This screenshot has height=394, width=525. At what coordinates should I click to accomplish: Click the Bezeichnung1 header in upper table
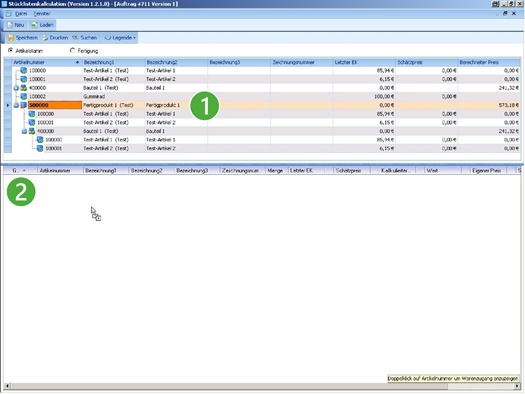(x=113, y=62)
